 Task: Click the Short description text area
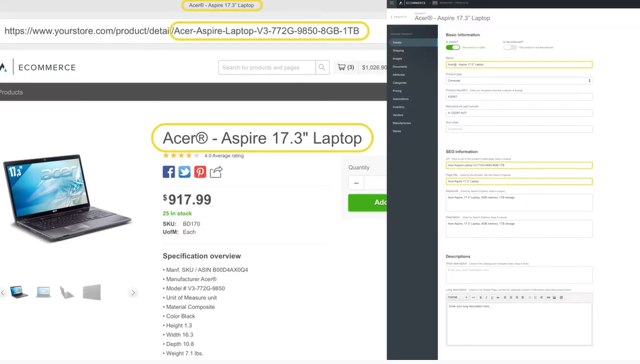point(518,275)
